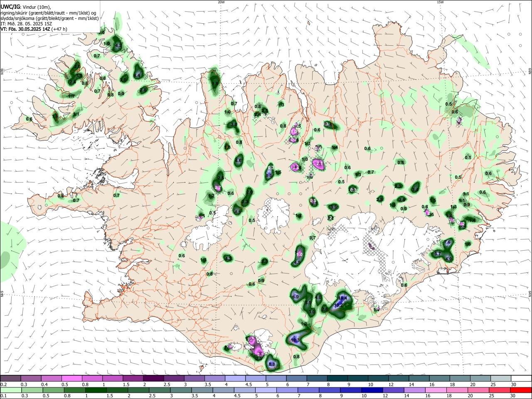Image resolution: width=532 pixels, height=399 pixels.
Task: Click the 15W longitude label
Action: click(x=440, y=2)
